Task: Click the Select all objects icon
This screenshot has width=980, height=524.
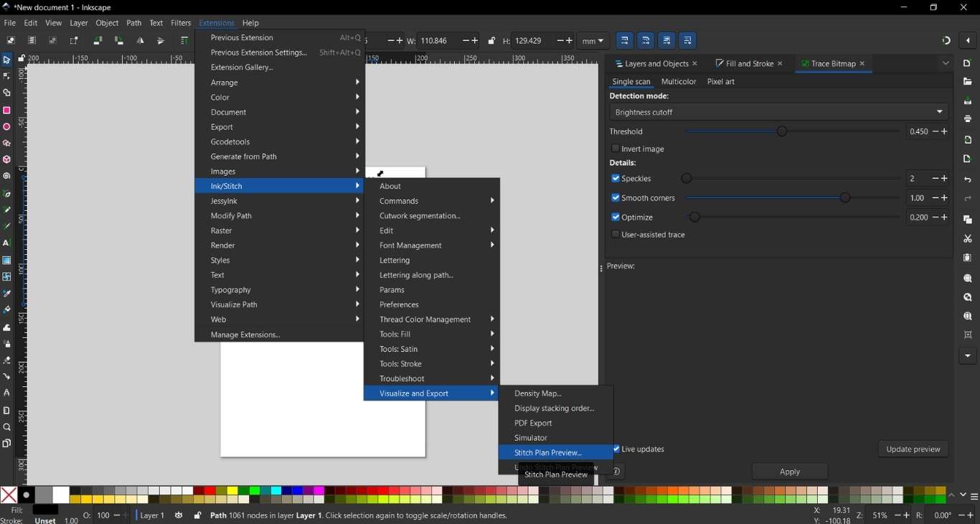Action: click(11, 41)
